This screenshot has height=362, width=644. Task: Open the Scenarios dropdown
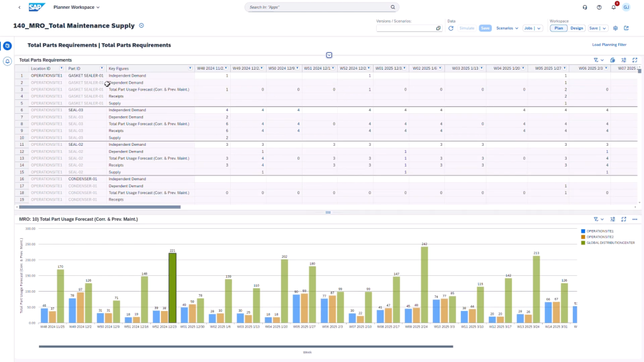[506, 28]
